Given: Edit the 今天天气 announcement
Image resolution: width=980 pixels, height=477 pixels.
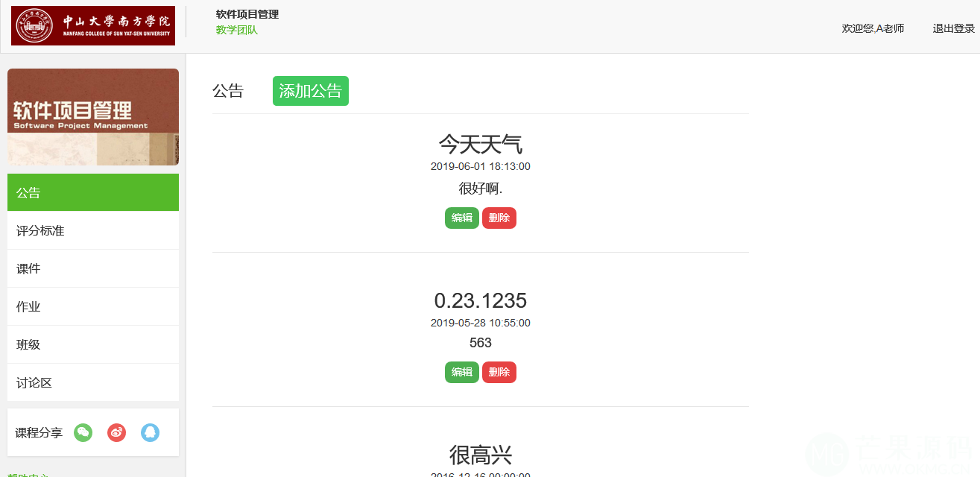Looking at the screenshot, I should (461, 218).
